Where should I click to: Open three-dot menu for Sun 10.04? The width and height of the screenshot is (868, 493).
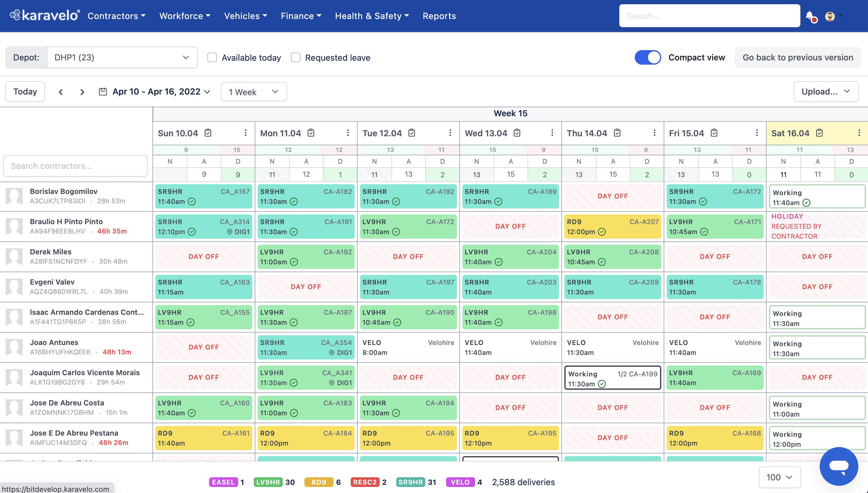[246, 133]
